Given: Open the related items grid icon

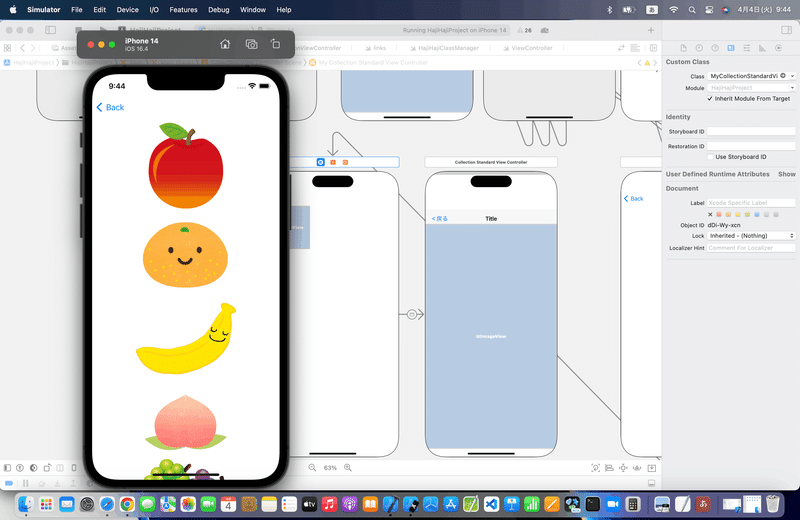Looking at the screenshot, I should 7,48.
